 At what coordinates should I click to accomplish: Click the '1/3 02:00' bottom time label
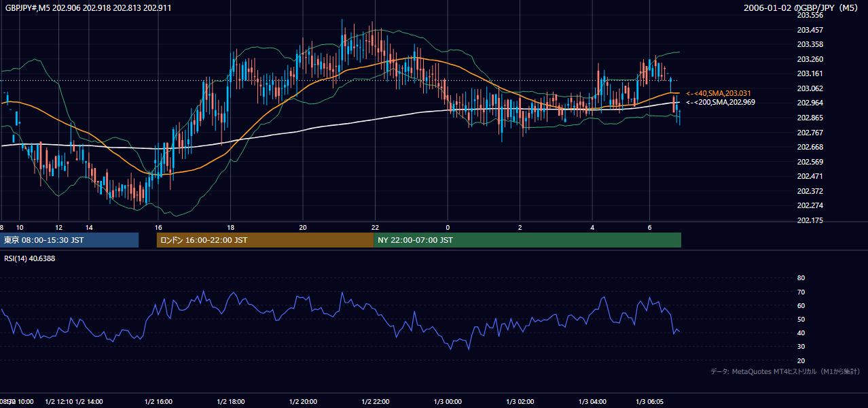point(520,402)
